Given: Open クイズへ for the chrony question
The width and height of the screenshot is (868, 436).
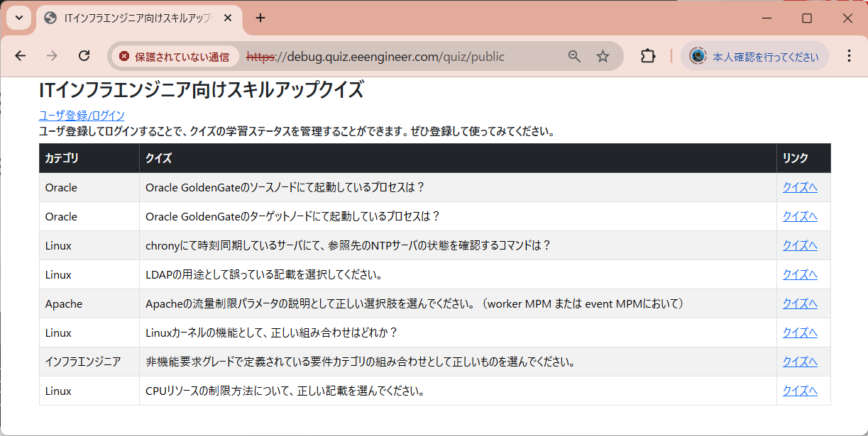Looking at the screenshot, I should coord(799,245).
